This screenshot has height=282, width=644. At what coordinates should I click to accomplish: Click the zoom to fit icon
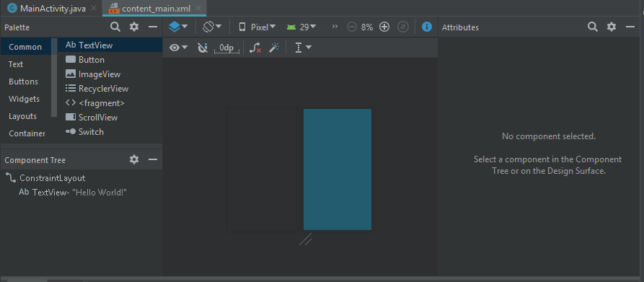(403, 27)
